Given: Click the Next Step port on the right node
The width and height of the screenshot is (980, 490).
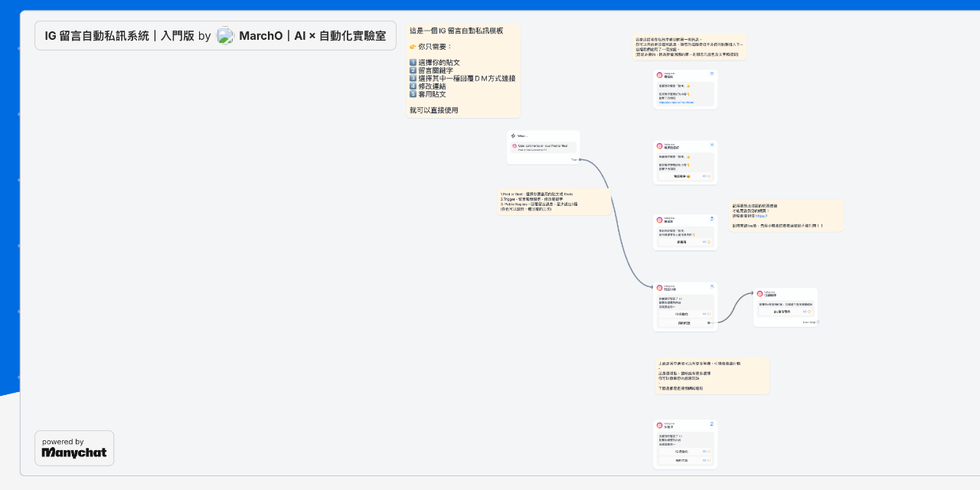Looking at the screenshot, I should [x=818, y=322].
